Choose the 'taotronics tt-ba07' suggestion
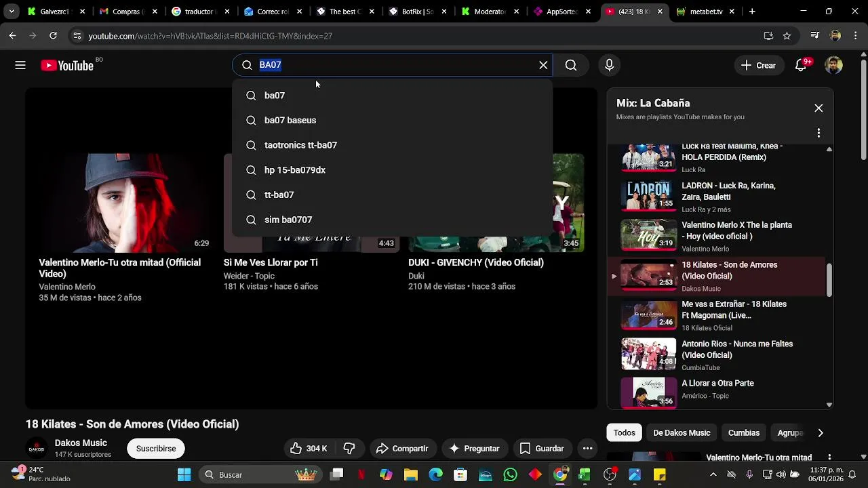 pyautogui.click(x=392, y=145)
